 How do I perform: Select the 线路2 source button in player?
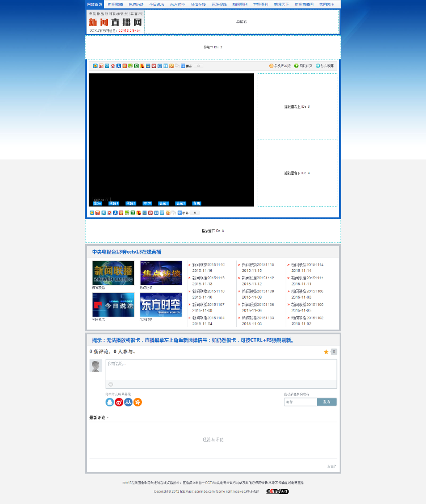tap(131, 203)
